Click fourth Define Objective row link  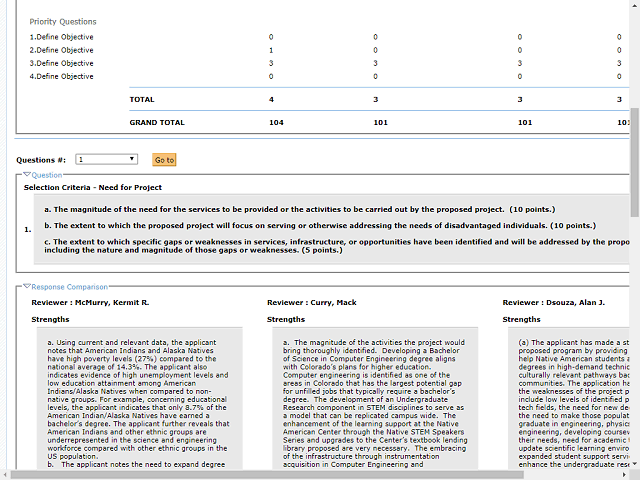tap(62, 76)
